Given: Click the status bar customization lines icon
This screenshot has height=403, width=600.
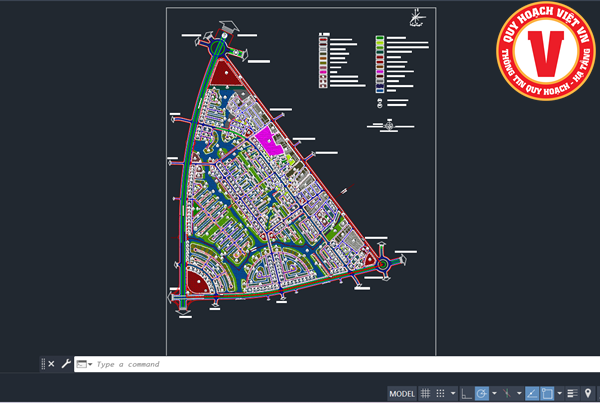Looking at the screenshot, I should [x=572, y=393].
